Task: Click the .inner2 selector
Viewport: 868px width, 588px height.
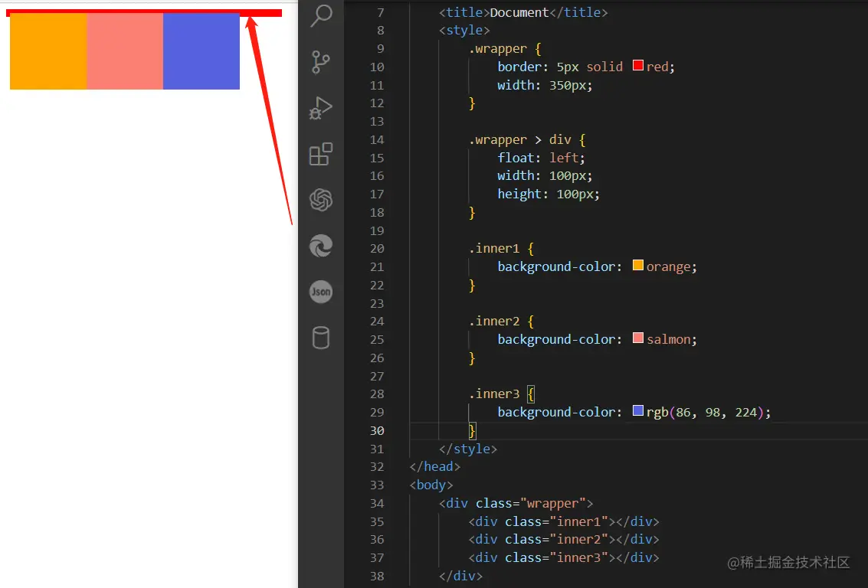Action: [x=494, y=322]
